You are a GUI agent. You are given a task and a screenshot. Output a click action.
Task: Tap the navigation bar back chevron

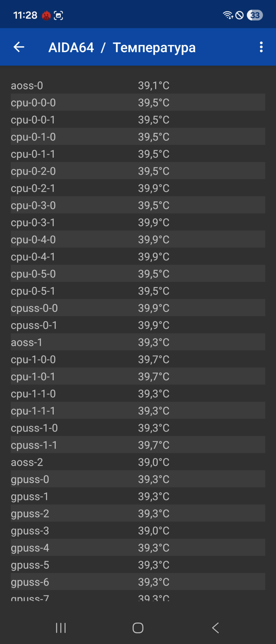[x=216, y=628]
